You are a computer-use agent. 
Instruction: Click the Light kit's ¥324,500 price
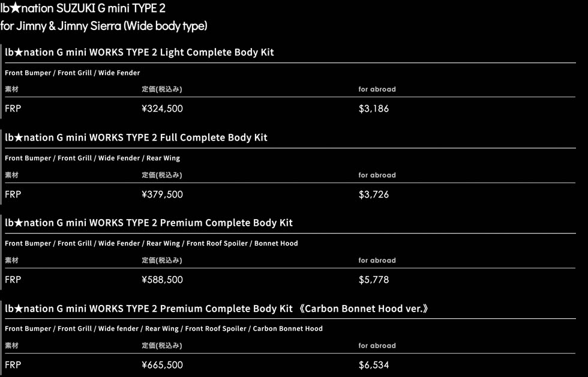(x=162, y=109)
